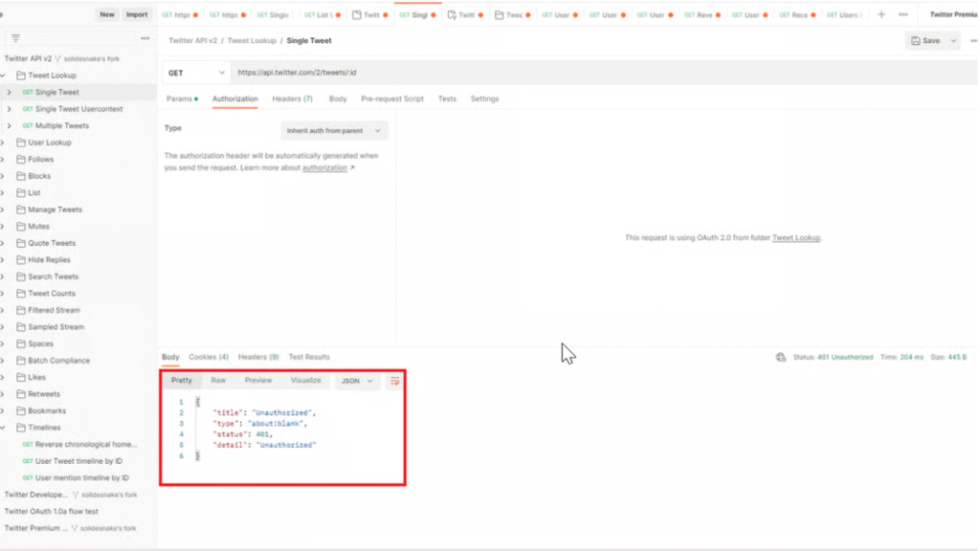Click the folder icon beside Follows
The image size is (980, 551).
coord(21,160)
